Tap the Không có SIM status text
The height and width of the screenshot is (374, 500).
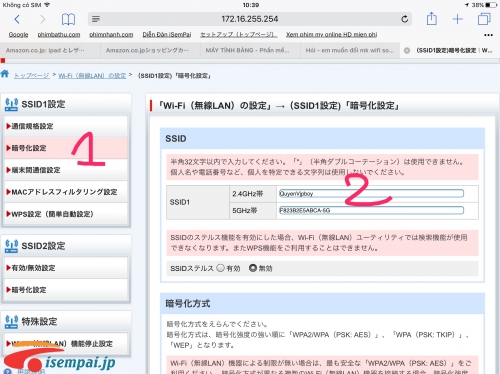[22, 5]
